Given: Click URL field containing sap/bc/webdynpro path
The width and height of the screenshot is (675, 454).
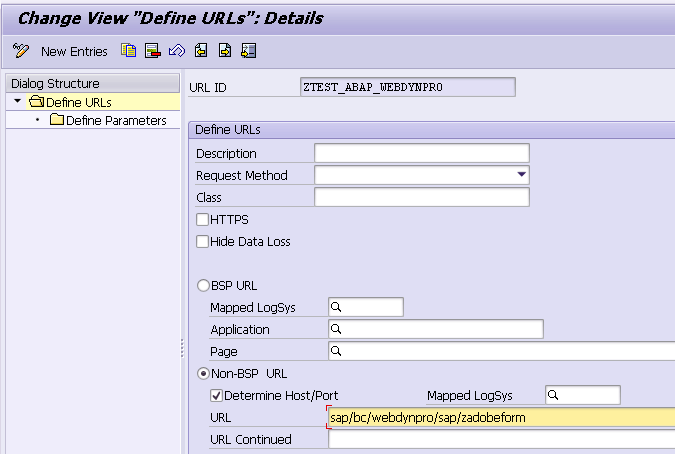Looking at the screenshot, I should click(502, 417).
